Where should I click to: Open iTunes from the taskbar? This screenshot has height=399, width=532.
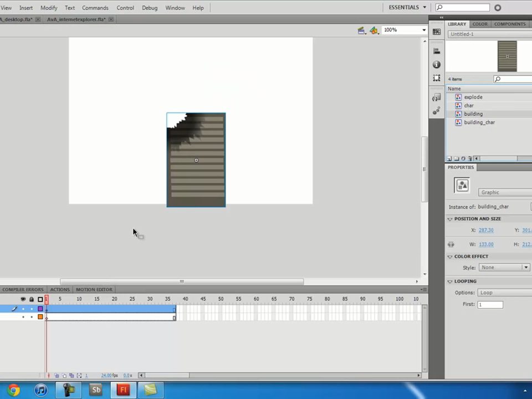[x=41, y=390]
